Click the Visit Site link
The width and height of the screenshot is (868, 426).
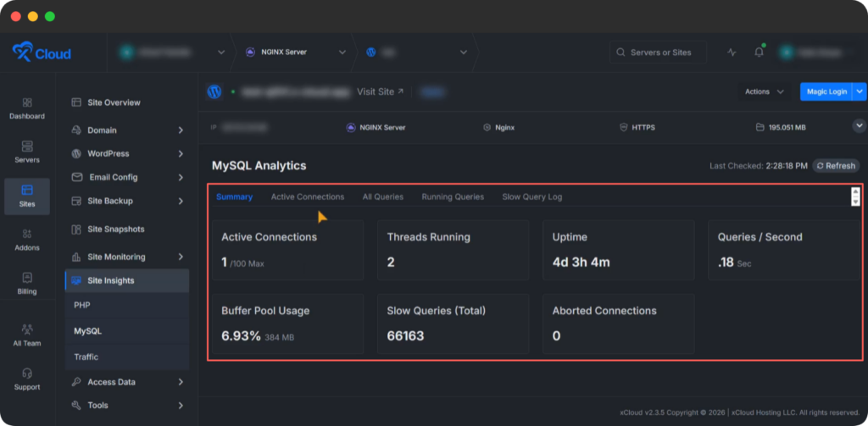pos(380,91)
